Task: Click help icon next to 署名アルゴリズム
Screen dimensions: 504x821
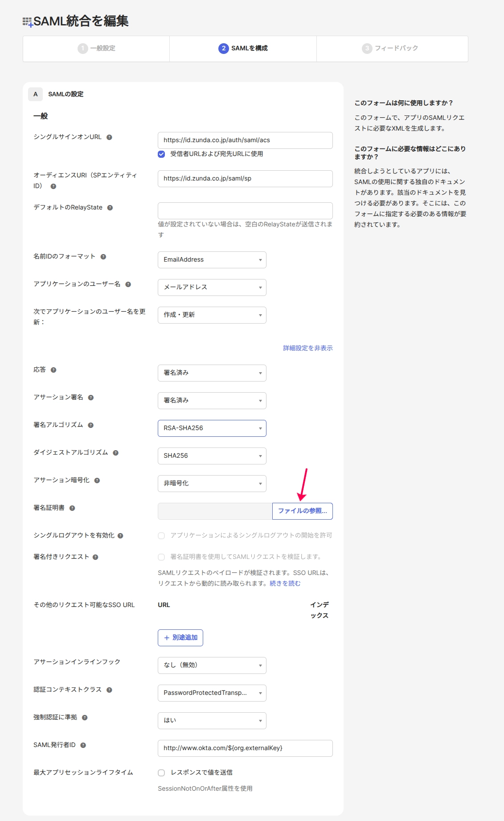Action: tap(91, 425)
